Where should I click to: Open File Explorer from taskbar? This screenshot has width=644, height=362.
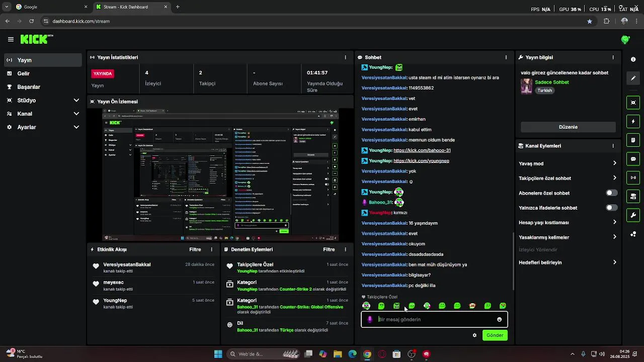338,354
